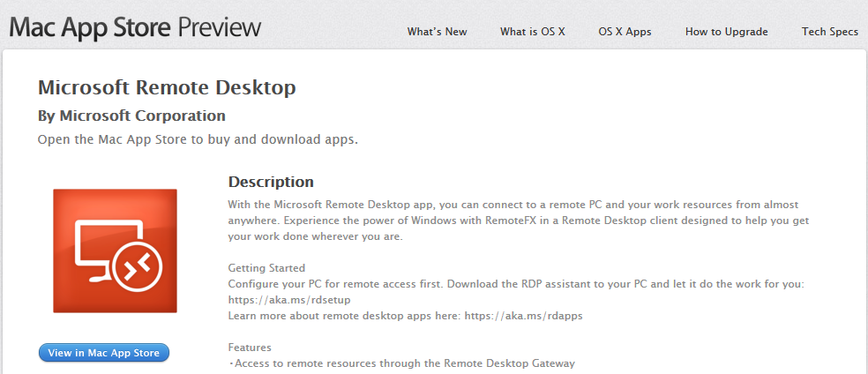The height and width of the screenshot is (374, 868).
Task: Click the 'Open the Mac App Store to buy' text
Action: (198, 139)
